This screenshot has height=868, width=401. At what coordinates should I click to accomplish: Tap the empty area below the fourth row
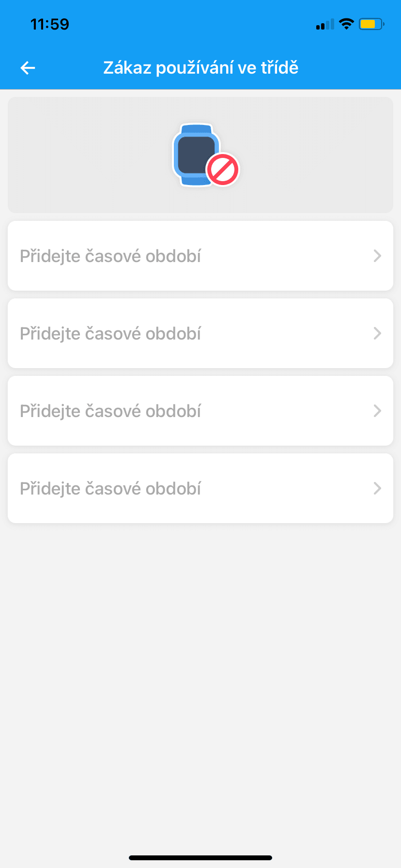tap(200, 678)
